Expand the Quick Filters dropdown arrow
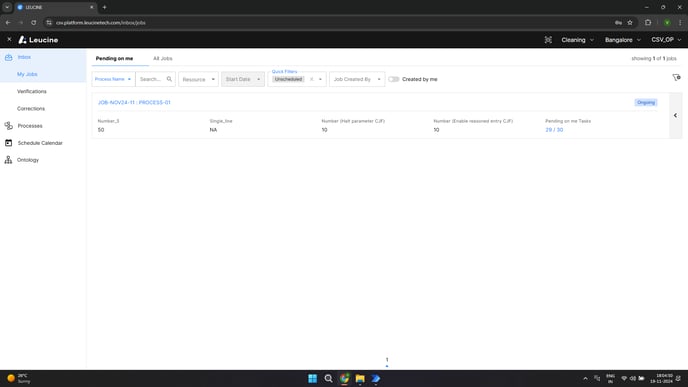 320,79
